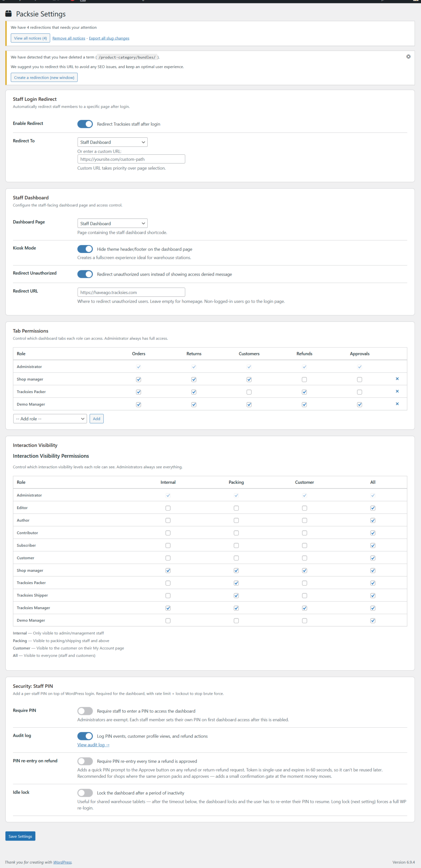Remove Shop manager row from Tab Permissions
421x868 pixels.
pyautogui.click(x=397, y=379)
